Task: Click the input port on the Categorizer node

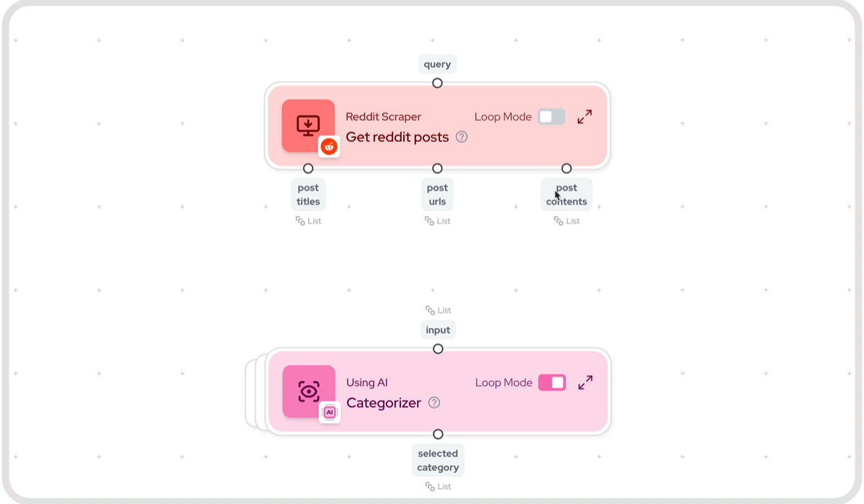Action: [x=438, y=348]
